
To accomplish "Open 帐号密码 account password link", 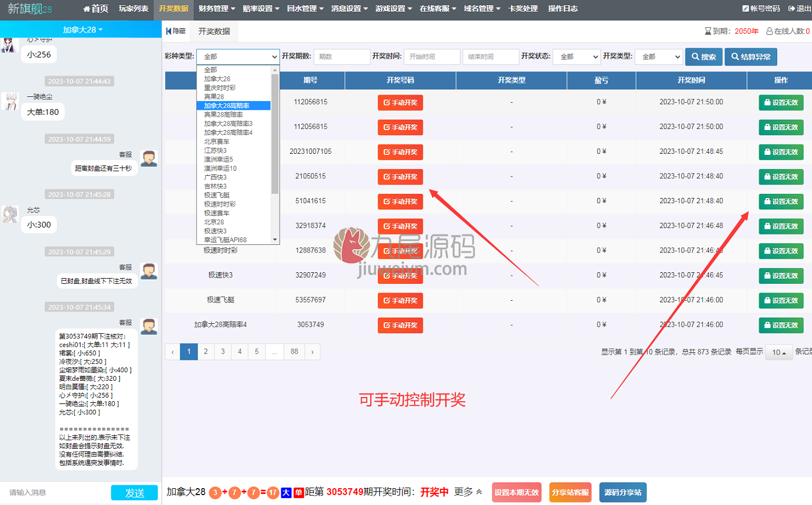I will [761, 9].
